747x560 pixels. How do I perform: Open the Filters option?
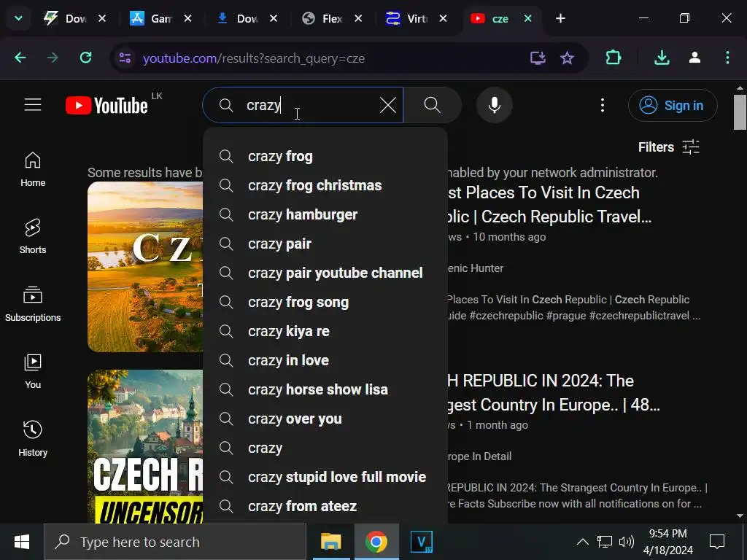[x=669, y=147]
